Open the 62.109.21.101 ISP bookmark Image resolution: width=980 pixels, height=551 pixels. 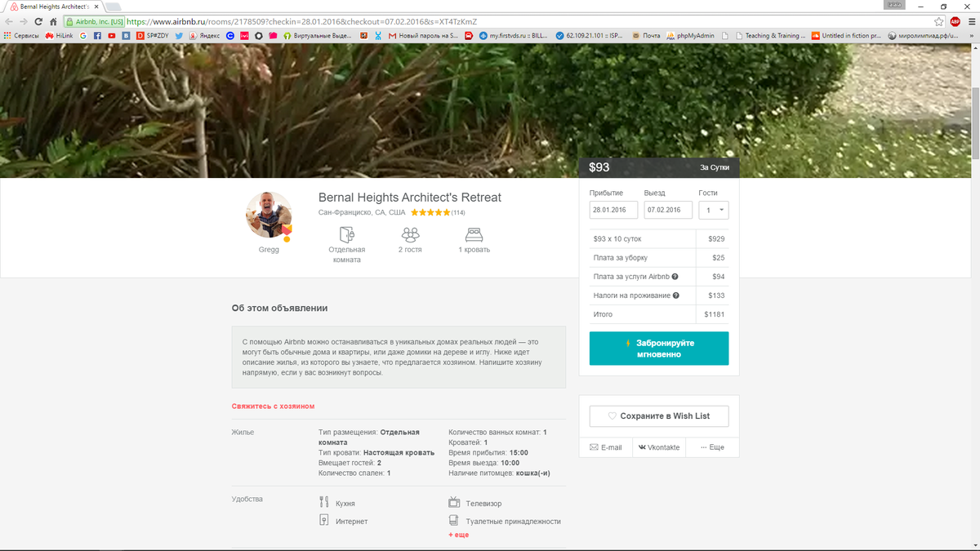[x=589, y=36]
